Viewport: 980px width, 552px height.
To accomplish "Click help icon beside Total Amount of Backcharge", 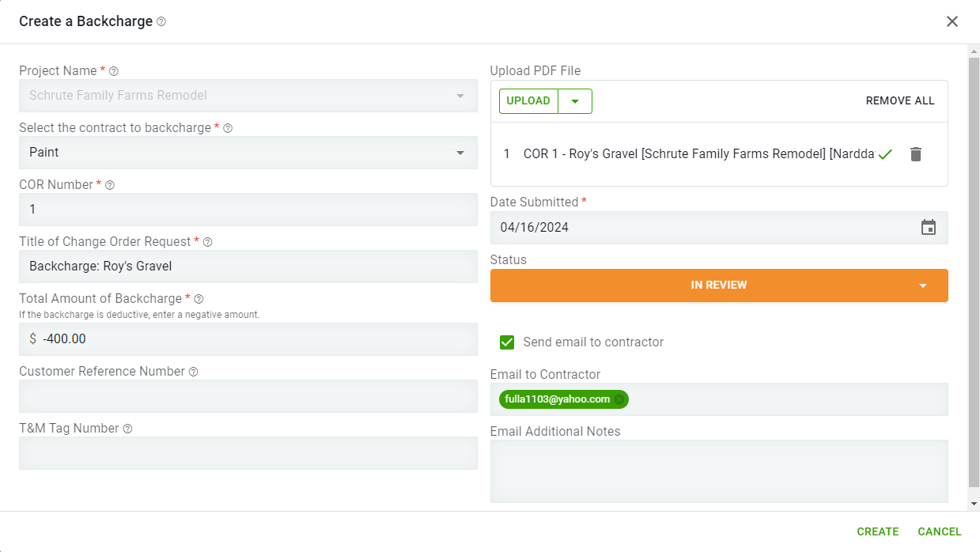I will coord(199,299).
